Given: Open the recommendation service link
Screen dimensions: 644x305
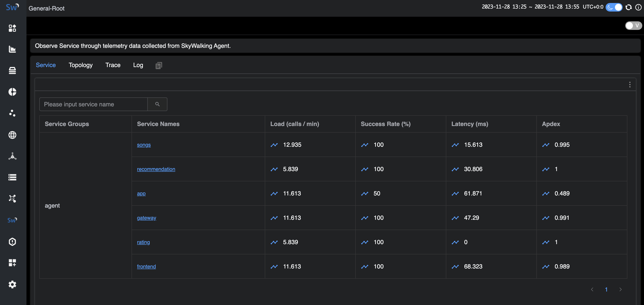Looking at the screenshot, I should (156, 169).
